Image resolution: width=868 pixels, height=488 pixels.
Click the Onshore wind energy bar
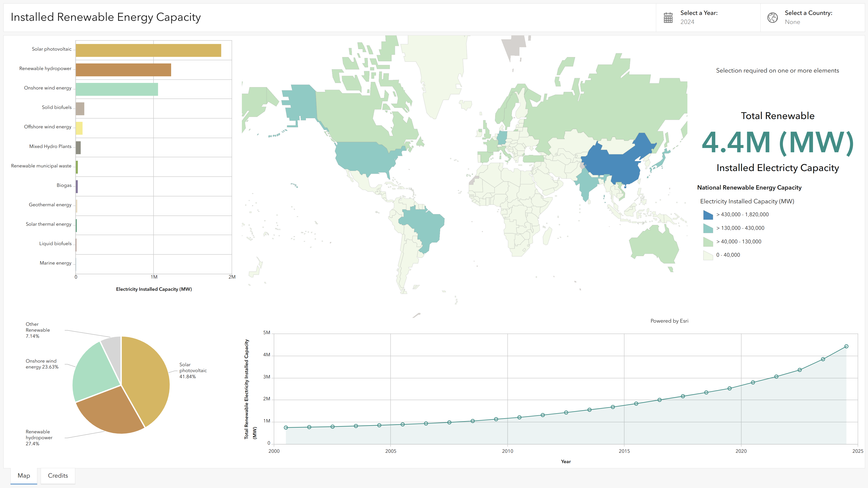117,89
